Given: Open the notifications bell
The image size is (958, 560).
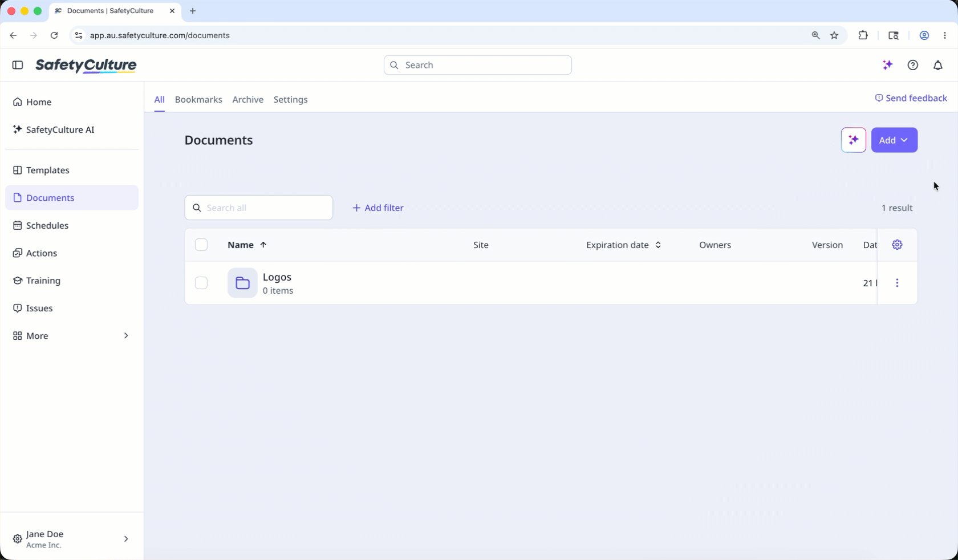Looking at the screenshot, I should 938,65.
